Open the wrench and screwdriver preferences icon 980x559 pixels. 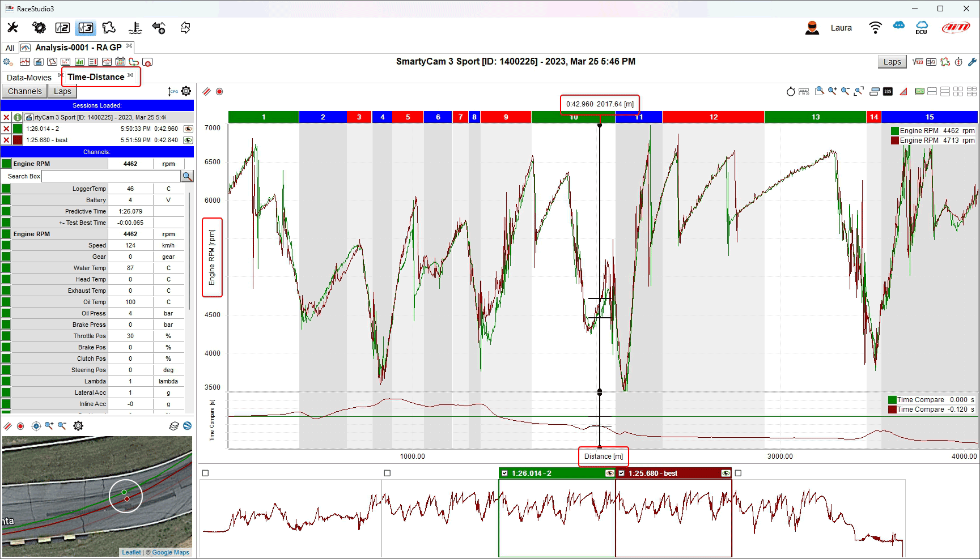click(12, 28)
